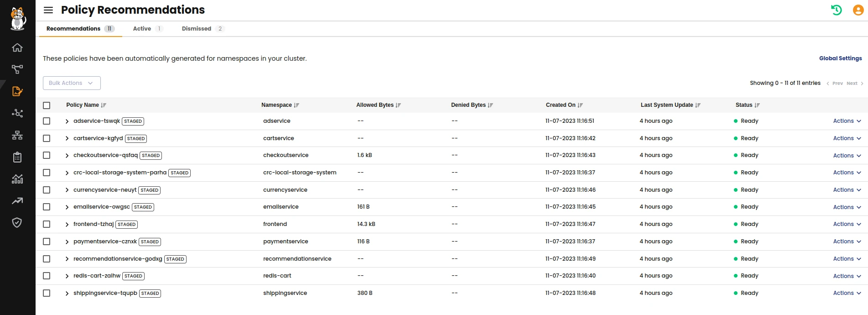Check the paymentservice-cznxk row checkbox
868x315 pixels.
47,241
